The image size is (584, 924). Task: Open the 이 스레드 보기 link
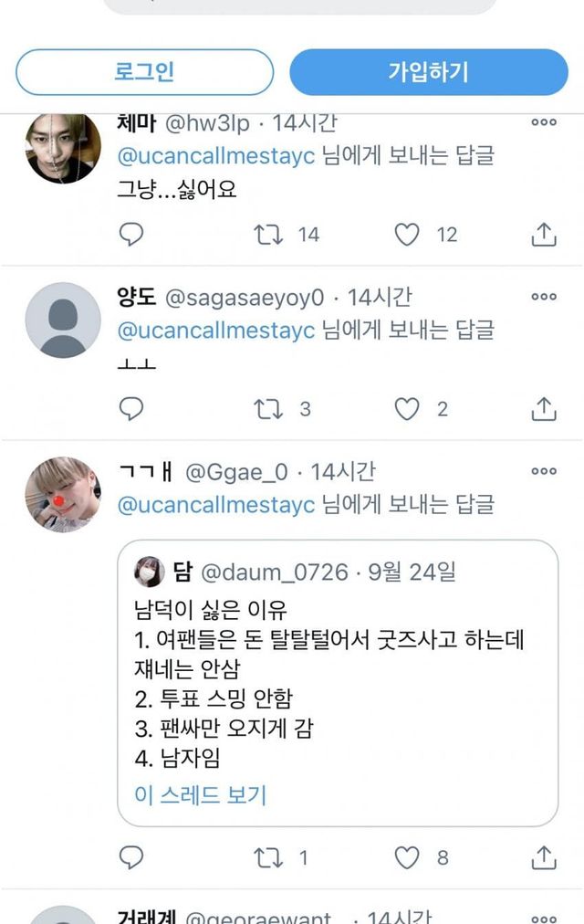[x=201, y=794]
